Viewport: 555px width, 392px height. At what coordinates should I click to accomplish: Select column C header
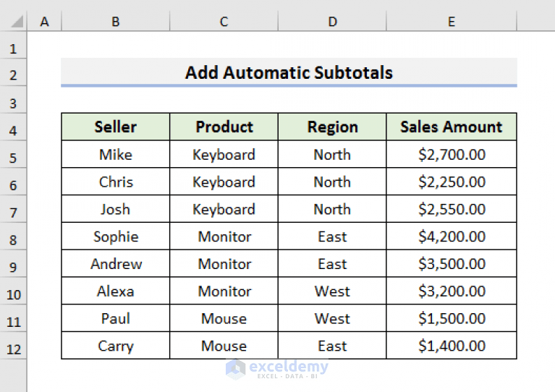click(224, 22)
